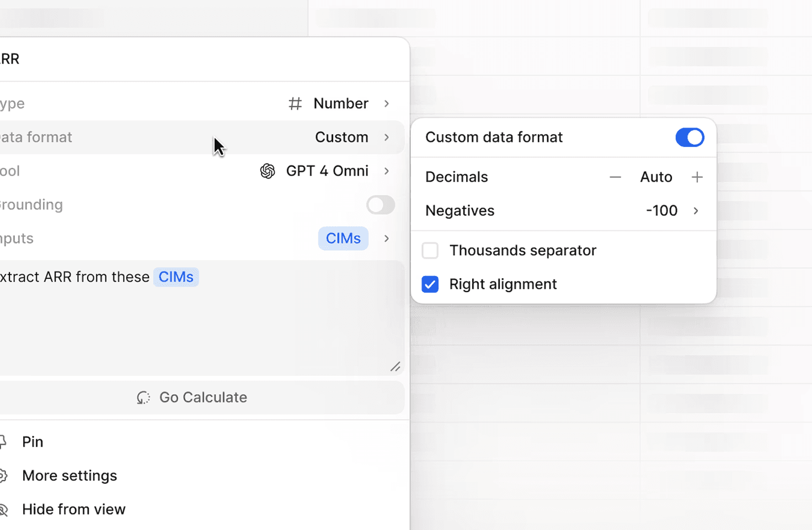Open the GPT 4 Omni tool chevron
812x530 pixels.
point(387,171)
